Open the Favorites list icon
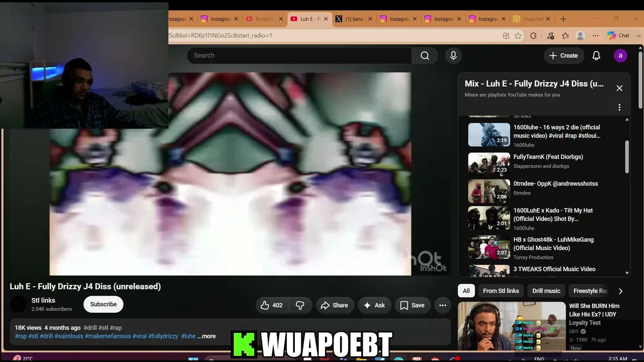The height and width of the screenshot is (362, 644). point(565,36)
